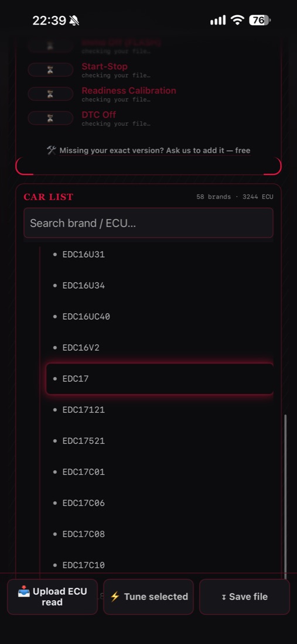Open the 'Missing your exact version' link

tap(155, 150)
